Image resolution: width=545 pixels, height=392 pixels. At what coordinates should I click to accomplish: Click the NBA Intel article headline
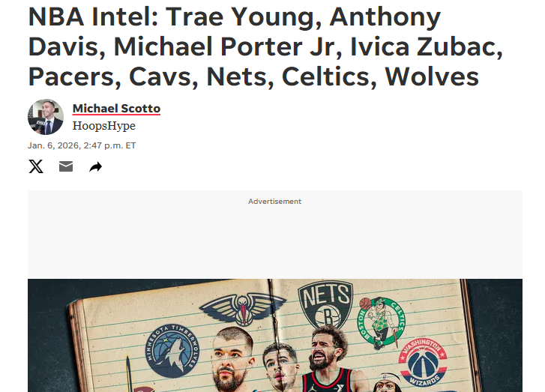(x=265, y=46)
